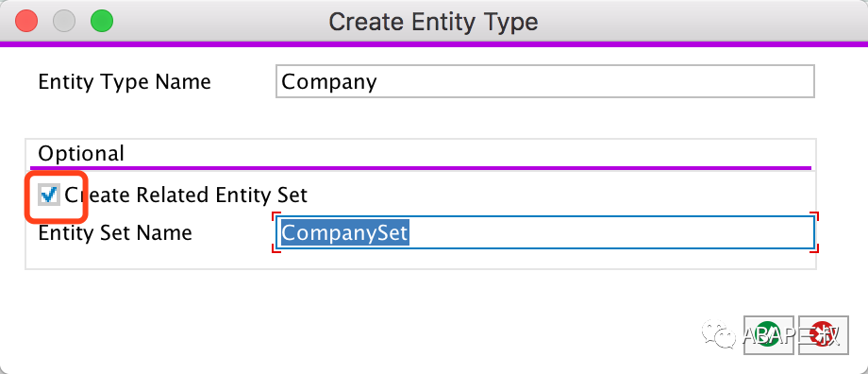Viewport: 868px width, 374px height.
Task: Uncheck the Create Related Entity Set checkbox
Action: 49,195
